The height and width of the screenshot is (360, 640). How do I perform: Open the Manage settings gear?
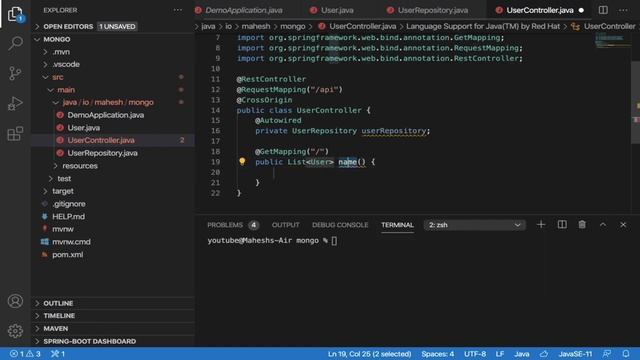click(x=15, y=331)
